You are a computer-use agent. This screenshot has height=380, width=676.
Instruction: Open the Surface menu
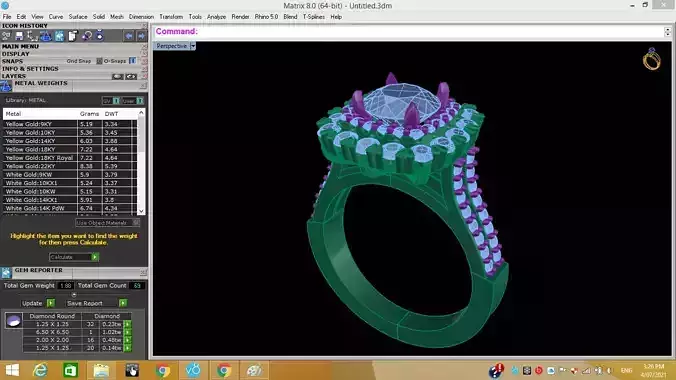pyautogui.click(x=78, y=17)
